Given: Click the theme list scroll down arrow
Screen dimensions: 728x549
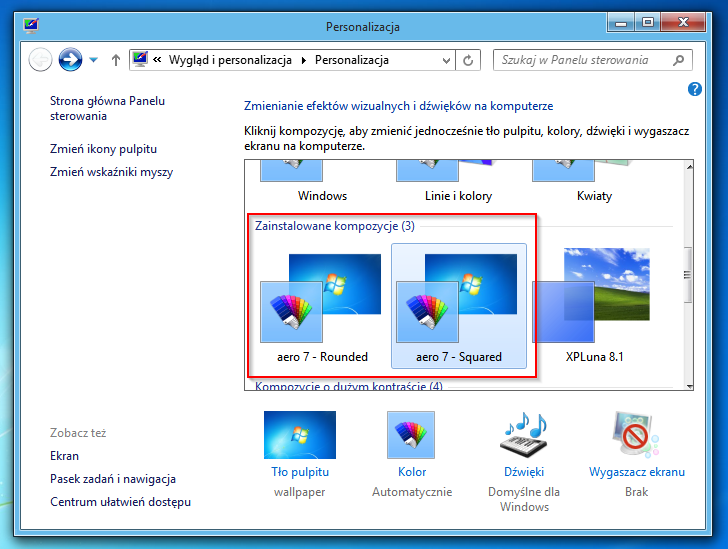Looking at the screenshot, I should click(x=689, y=386).
